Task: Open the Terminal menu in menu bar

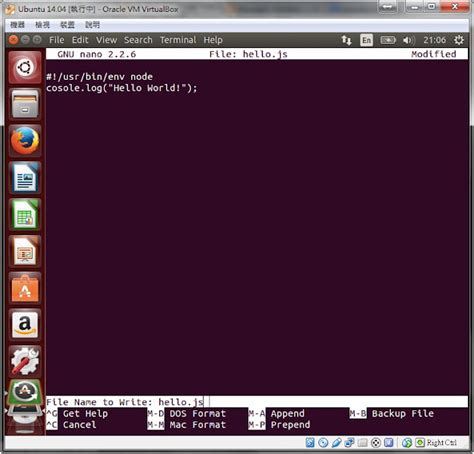Action: [178, 40]
